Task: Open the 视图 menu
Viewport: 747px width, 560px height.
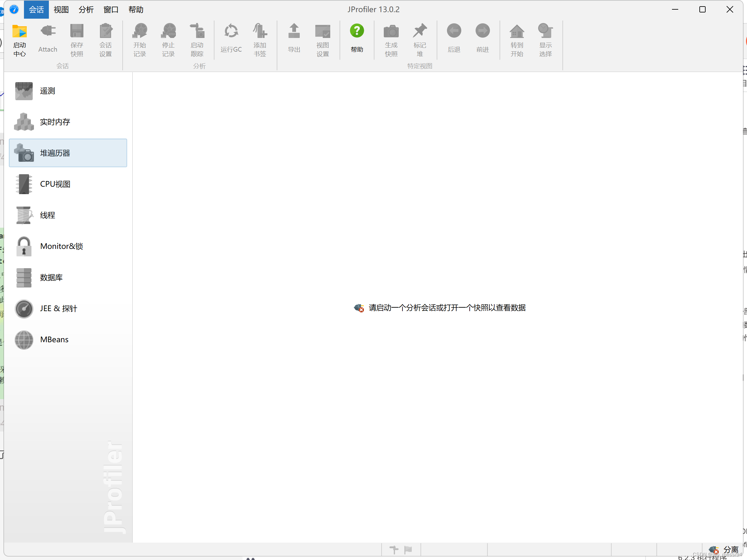Action: (x=61, y=9)
